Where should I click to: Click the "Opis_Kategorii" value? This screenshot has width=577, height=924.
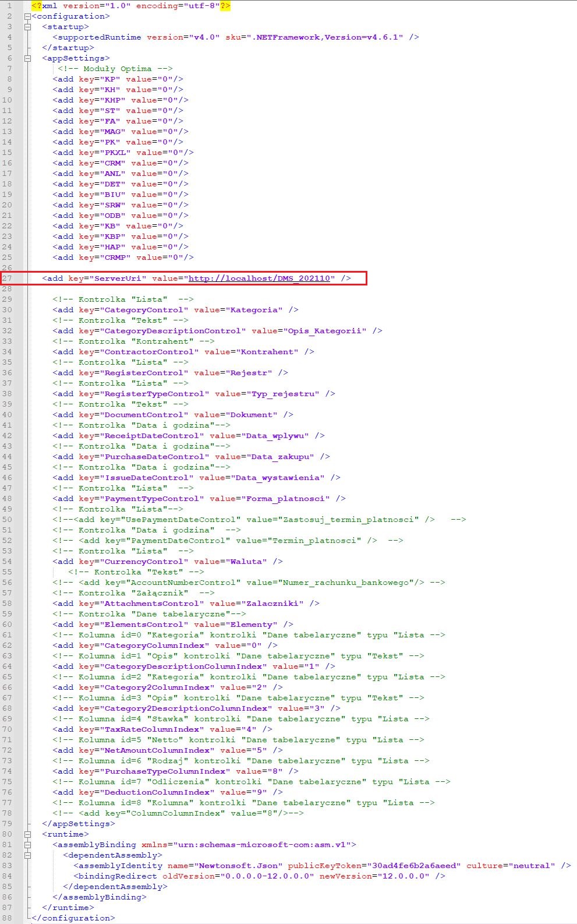click(325, 331)
